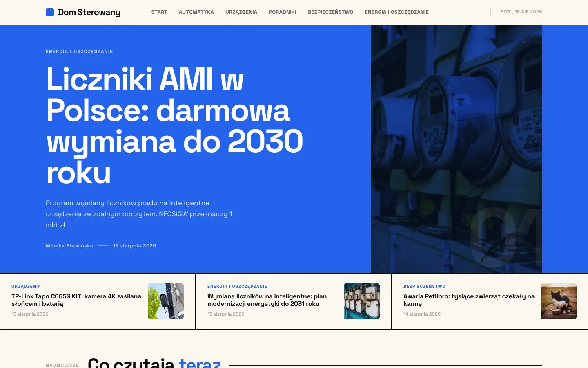This screenshot has width=588, height=368.
Task: Click the date under the Tapo article
Action: tap(30, 314)
